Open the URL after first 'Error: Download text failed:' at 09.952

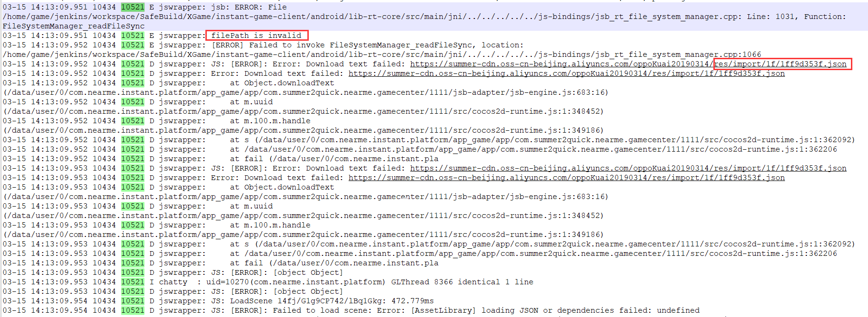click(x=566, y=73)
